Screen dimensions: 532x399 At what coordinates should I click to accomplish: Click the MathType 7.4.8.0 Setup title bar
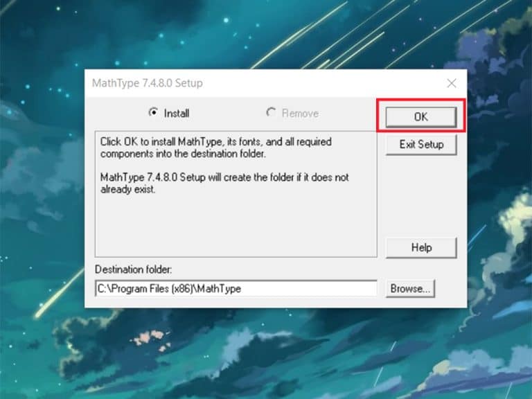pyautogui.click(x=265, y=83)
